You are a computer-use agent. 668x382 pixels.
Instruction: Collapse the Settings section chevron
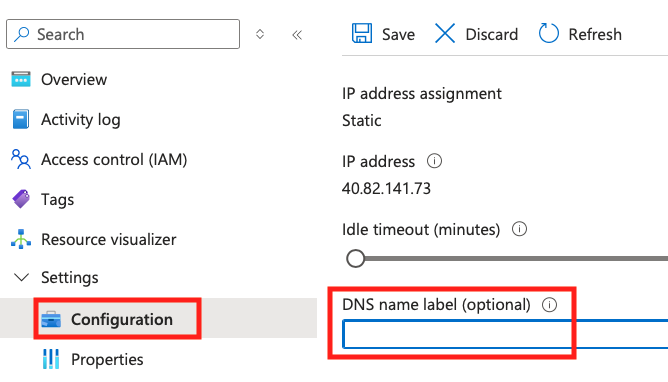tap(21, 277)
